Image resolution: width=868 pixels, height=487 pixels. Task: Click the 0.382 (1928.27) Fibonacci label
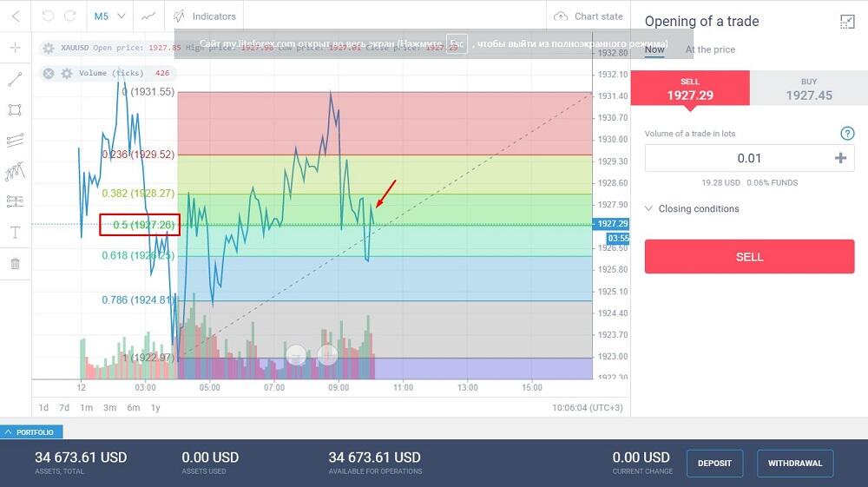point(138,193)
